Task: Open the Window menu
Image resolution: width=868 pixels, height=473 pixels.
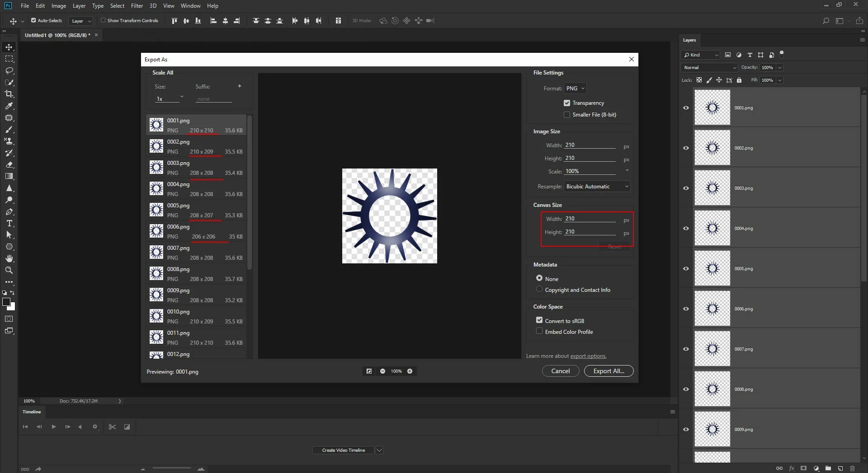Action: (x=190, y=6)
